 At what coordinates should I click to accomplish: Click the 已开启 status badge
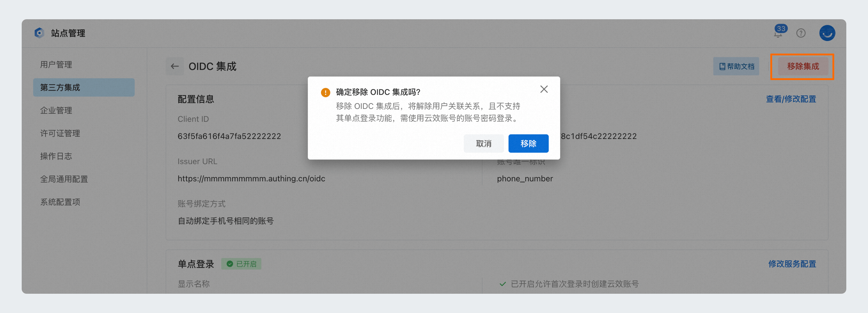click(x=241, y=264)
